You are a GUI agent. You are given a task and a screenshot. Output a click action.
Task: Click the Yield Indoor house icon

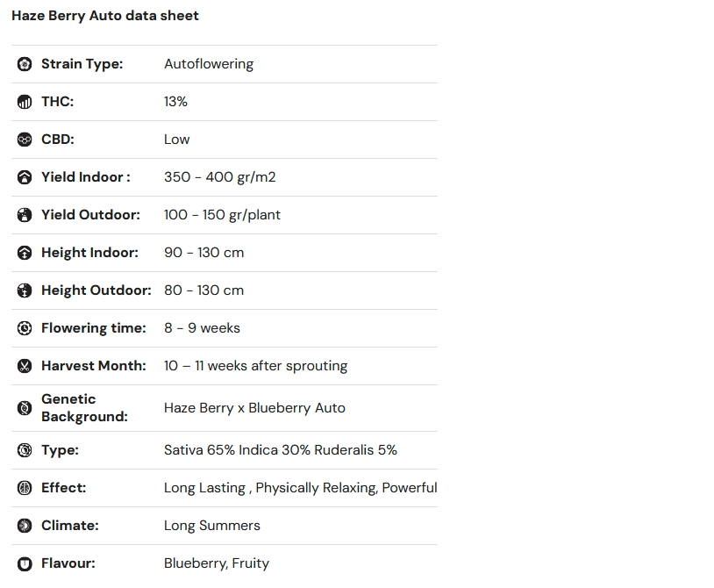point(25,177)
